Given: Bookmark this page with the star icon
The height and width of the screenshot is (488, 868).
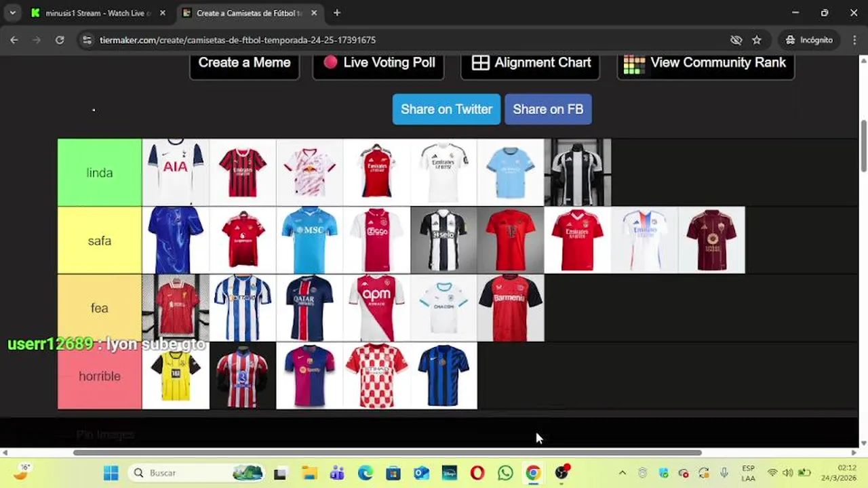Looking at the screenshot, I should click(x=756, y=40).
